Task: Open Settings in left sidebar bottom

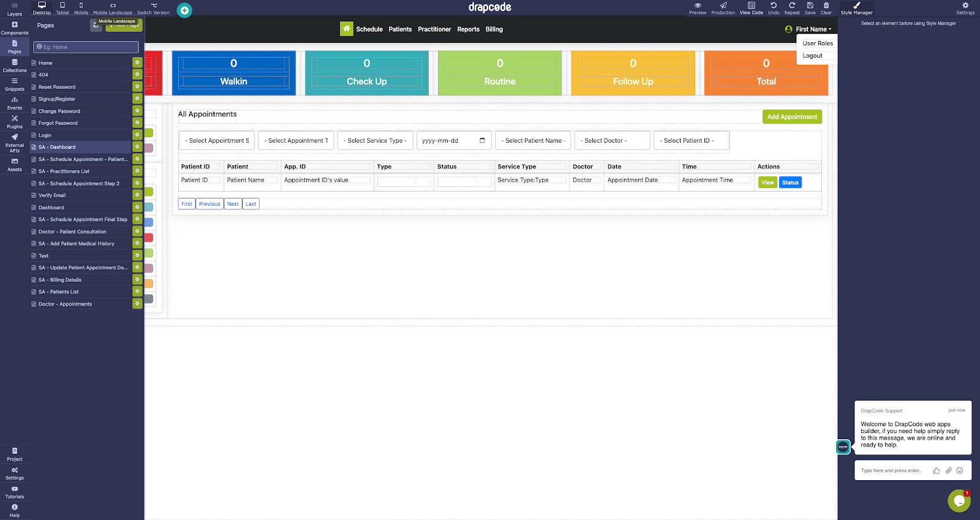Action: click(14, 473)
